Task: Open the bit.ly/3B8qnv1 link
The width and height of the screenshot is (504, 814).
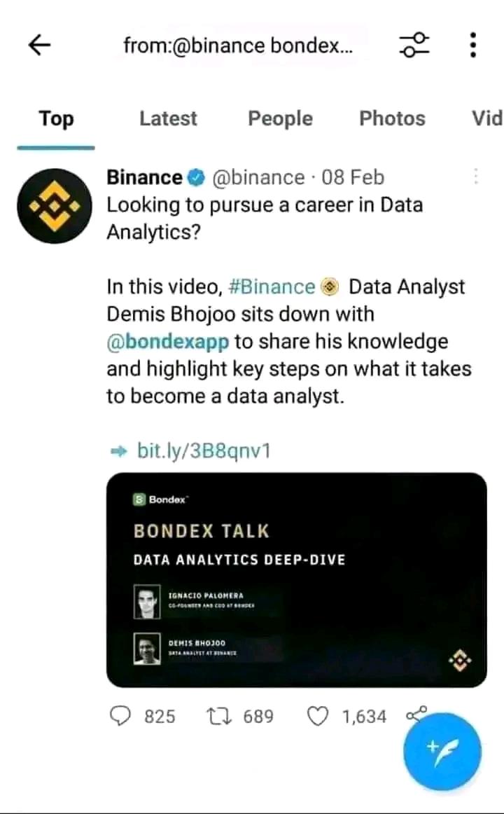Action: coord(204,451)
